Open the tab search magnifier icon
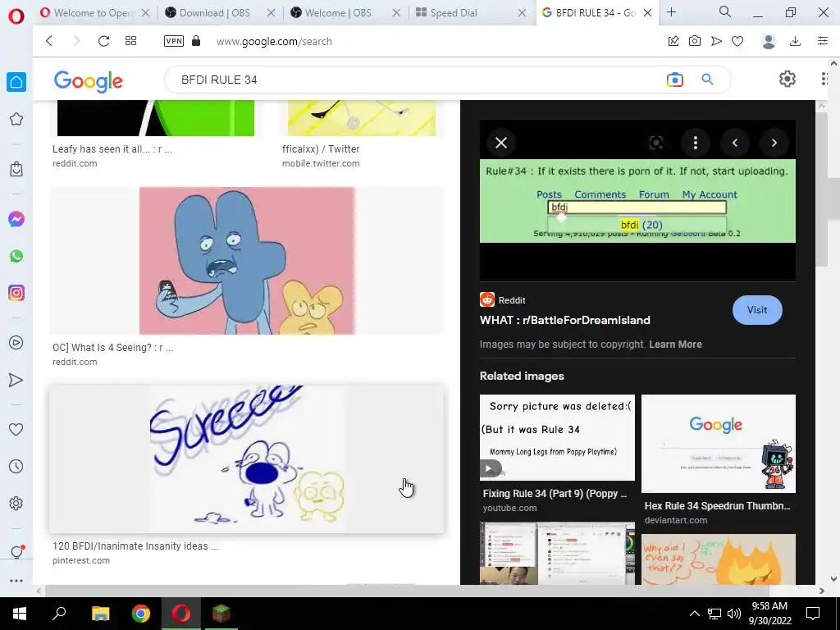840x630 pixels. click(725, 11)
